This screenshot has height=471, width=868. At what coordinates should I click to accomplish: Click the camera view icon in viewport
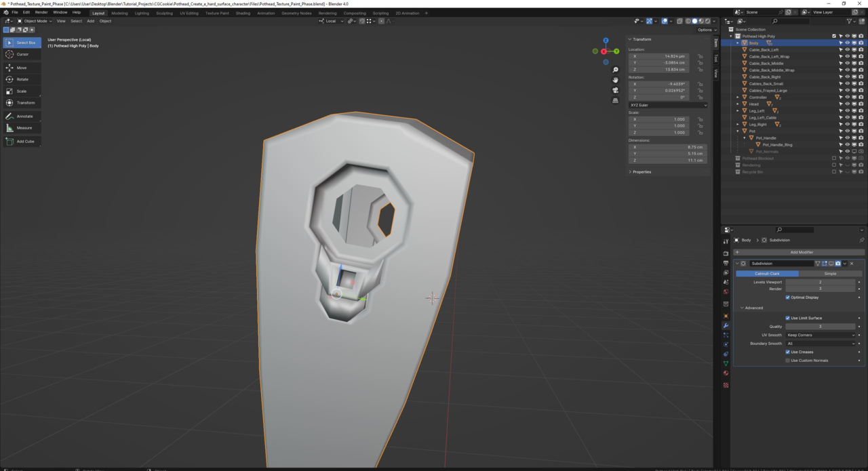pos(615,90)
